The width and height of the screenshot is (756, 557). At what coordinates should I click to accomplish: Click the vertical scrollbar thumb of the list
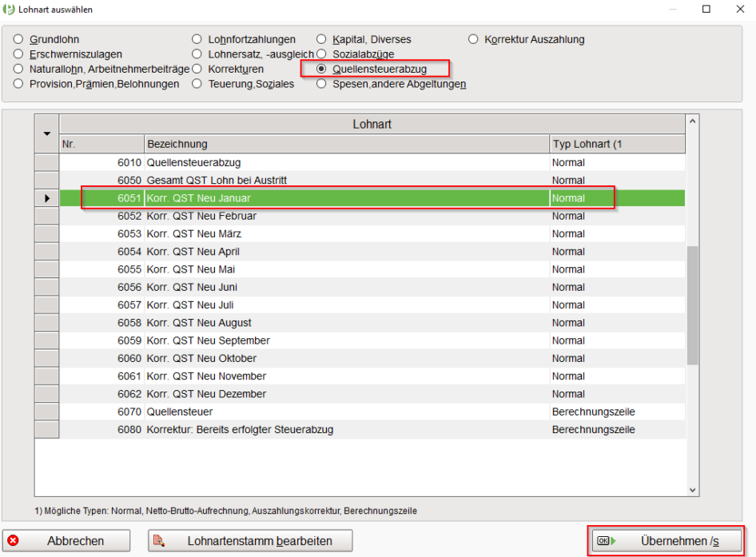point(692,305)
